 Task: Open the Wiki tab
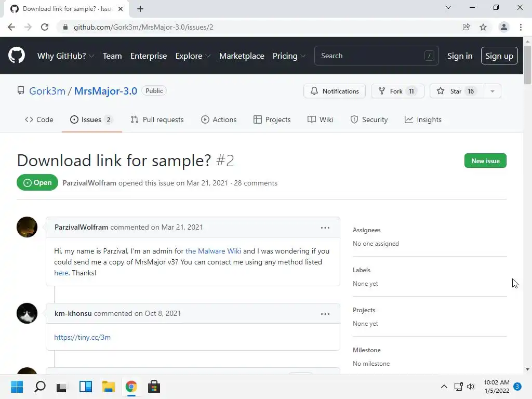click(x=320, y=119)
